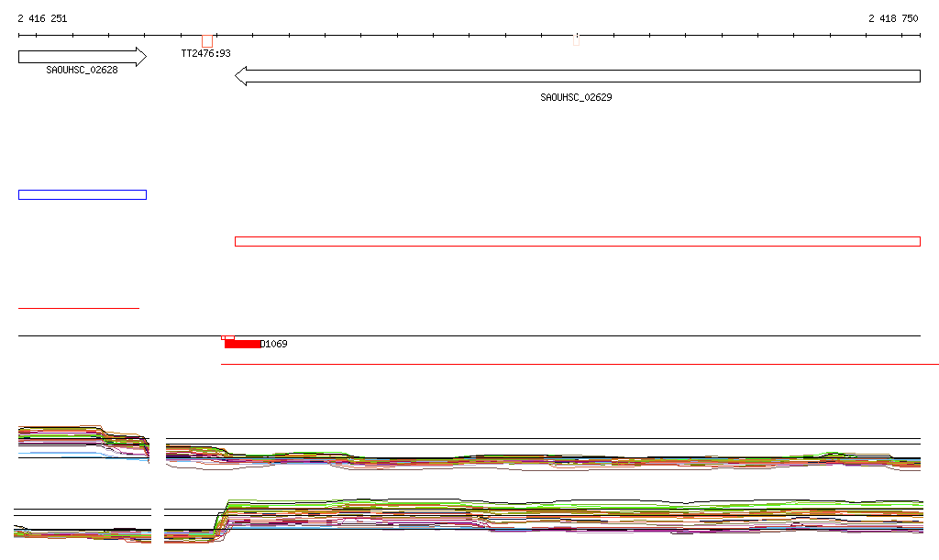Click the start coordinate 2 416 251
Screen dimensions: 939x560
pos(42,18)
